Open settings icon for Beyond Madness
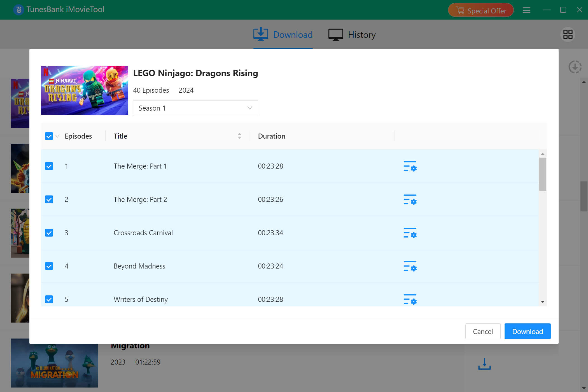Image resolution: width=588 pixels, height=392 pixels. tap(410, 266)
